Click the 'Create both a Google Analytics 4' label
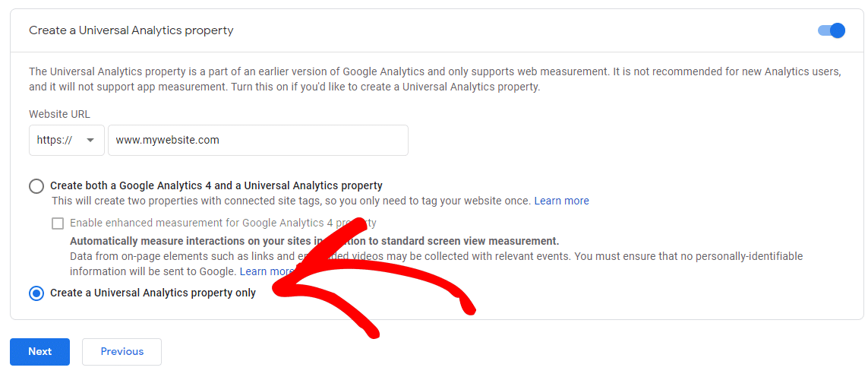The height and width of the screenshot is (377, 868). 216,185
